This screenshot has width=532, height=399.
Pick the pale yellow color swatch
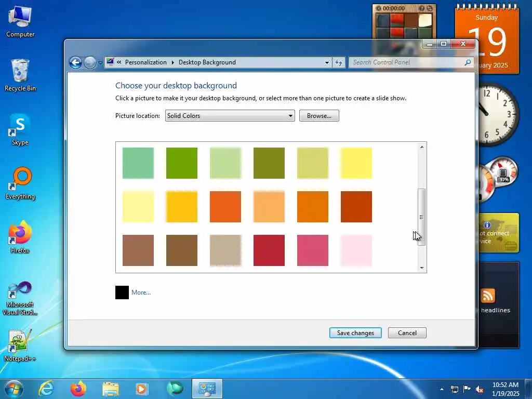pyautogui.click(x=138, y=207)
